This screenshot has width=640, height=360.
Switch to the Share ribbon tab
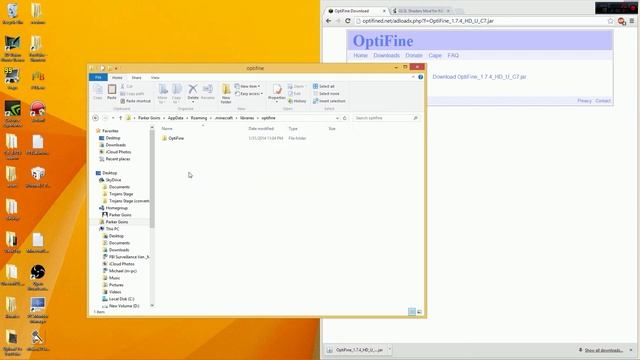pos(136,78)
